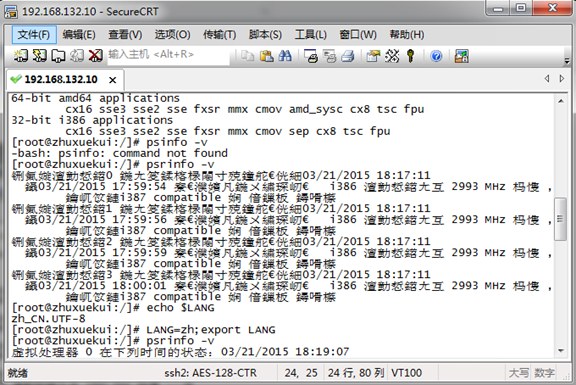Open the 文件(F) menu
Image resolution: width=576 pixels, height=385 pixels.
coord(34,35)
